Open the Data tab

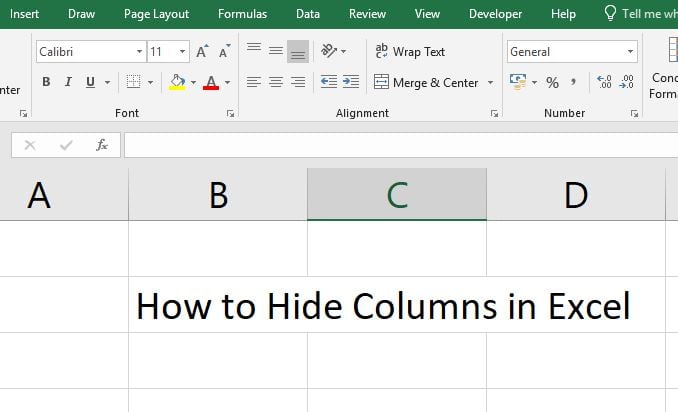308,14
